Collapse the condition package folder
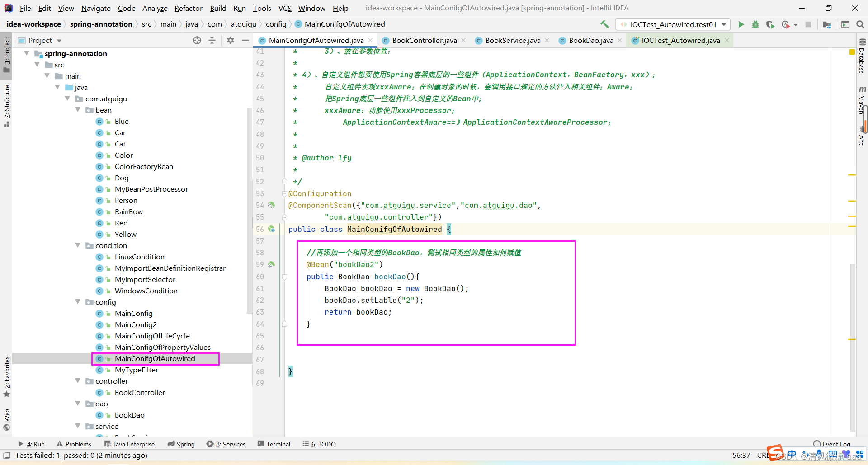The image size is (868, 465). tap(78, 245)
